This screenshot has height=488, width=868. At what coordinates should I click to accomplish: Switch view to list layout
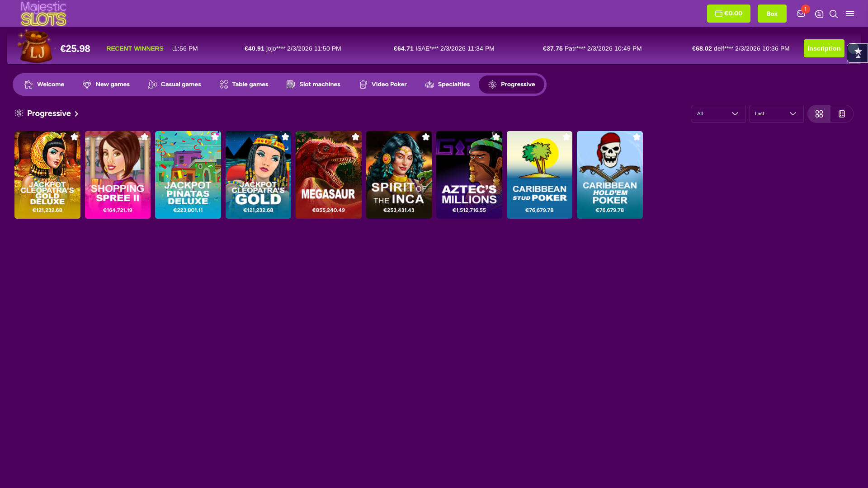click(841, 113)
